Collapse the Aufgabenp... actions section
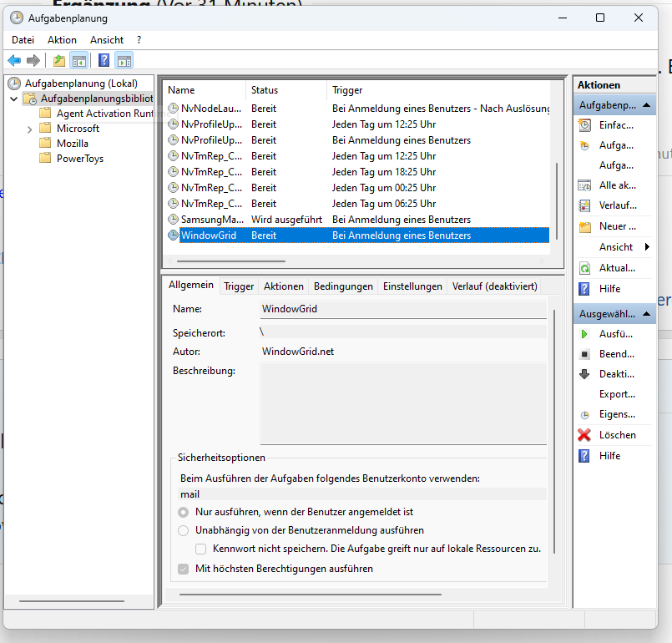This screenshot has width=672, height=643. pos(646,105)
